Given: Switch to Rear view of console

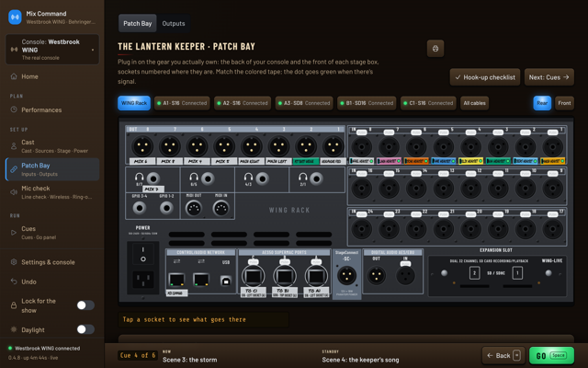Looking at the screenshot, I should (542, 103).
